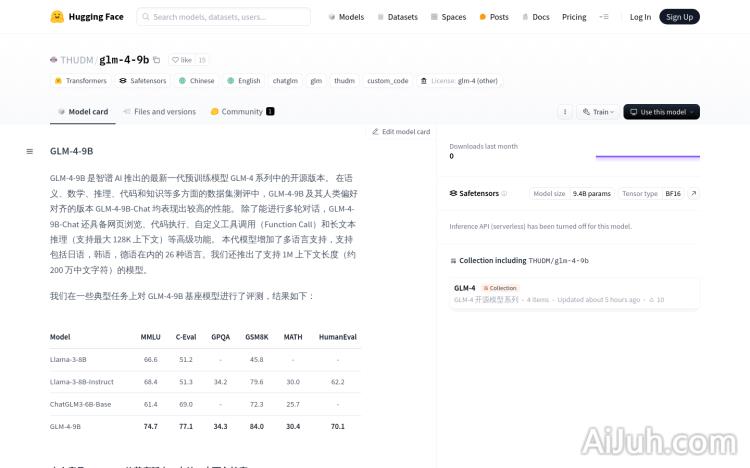Copy the model name glm-4-9b
The width and height of the screenshot is (750, 468).
[x=156, y=60]
